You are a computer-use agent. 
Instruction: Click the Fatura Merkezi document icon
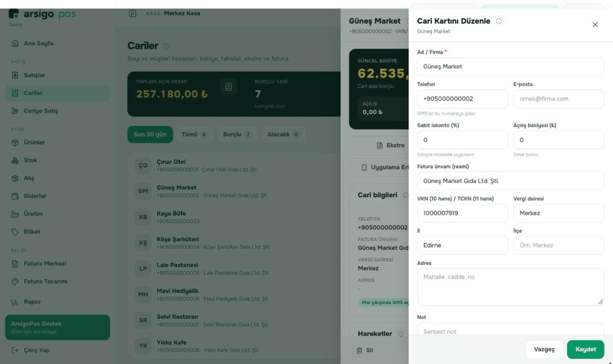point(15,264)
